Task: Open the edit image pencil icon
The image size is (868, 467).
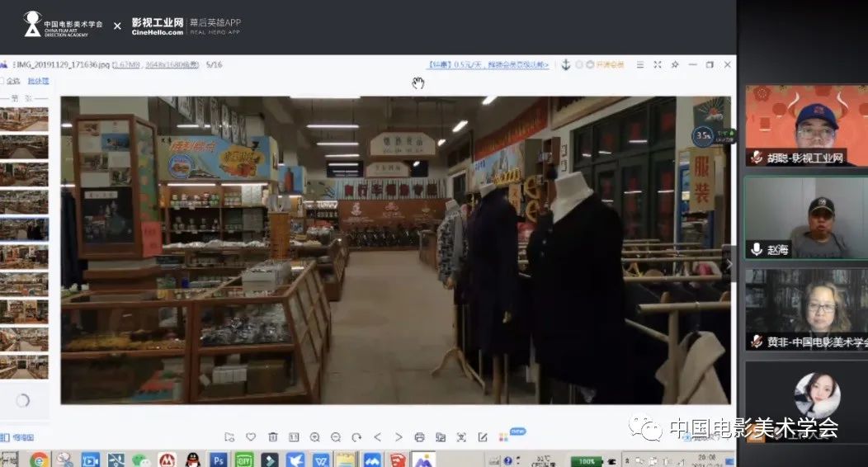Action: tap(483, 437)
